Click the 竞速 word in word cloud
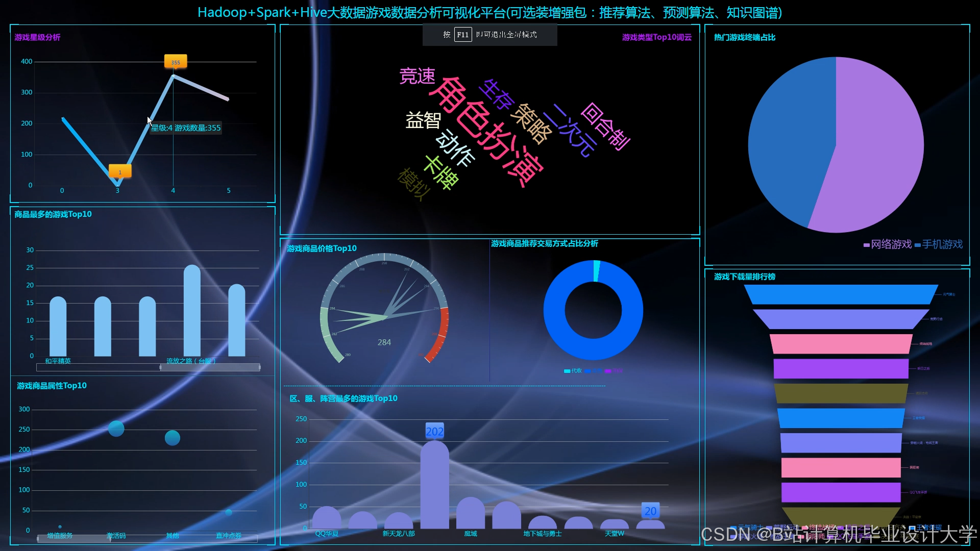 click(417, 76)
